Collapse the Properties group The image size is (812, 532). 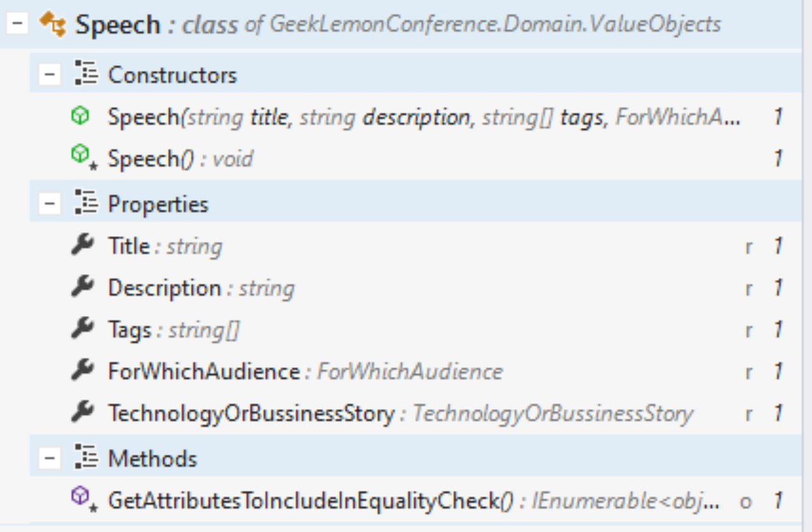click(x=49, y=204)
